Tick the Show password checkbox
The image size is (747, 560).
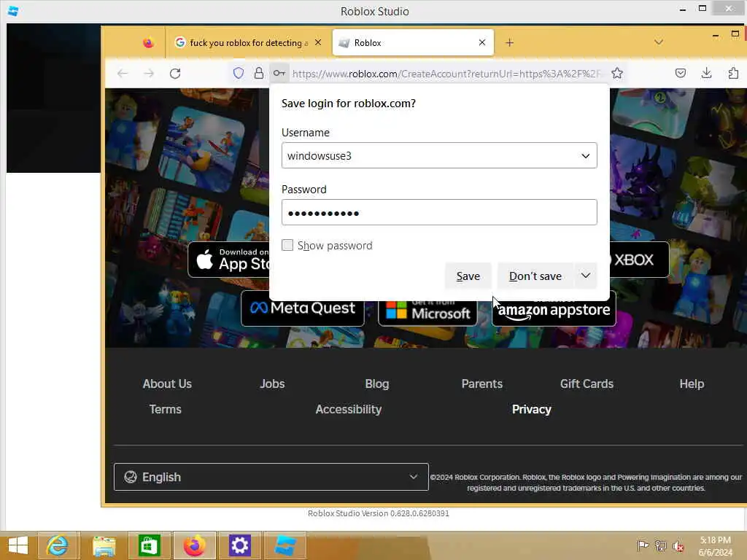(x=287, y=245)
